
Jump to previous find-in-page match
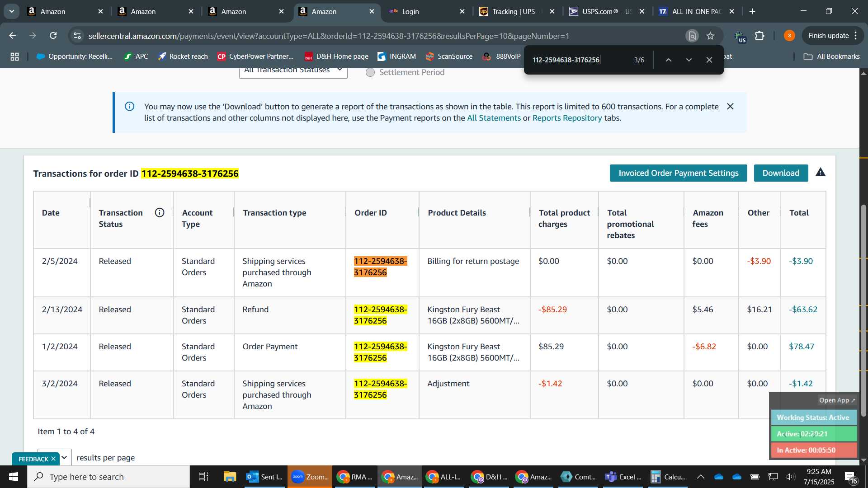click(x=668, y=60)
